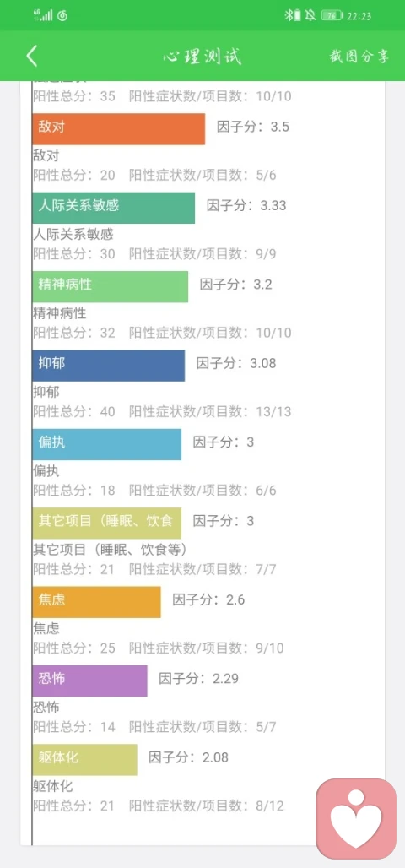Select the orange 焦虑 bar
This screenshot has height=868, width=405.
(96, 602)
